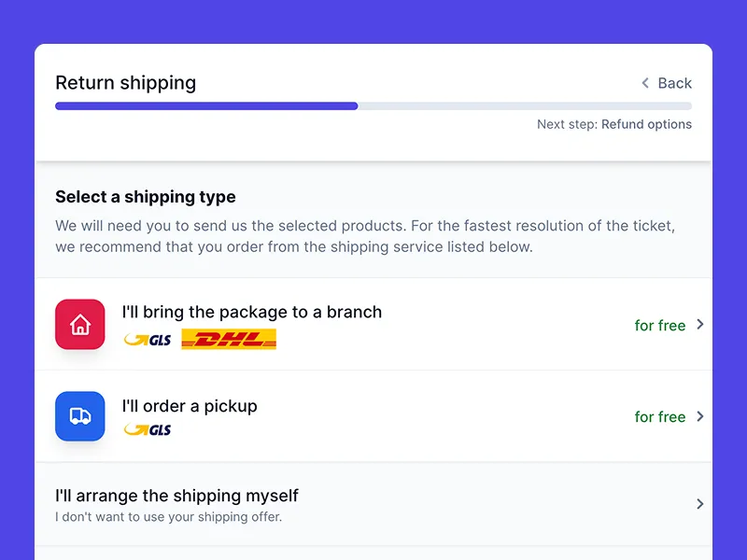The width and height of the screenshot is (747, 560).
Task: Select the DHL carrier logo
Action: click(x=229, y=339)
